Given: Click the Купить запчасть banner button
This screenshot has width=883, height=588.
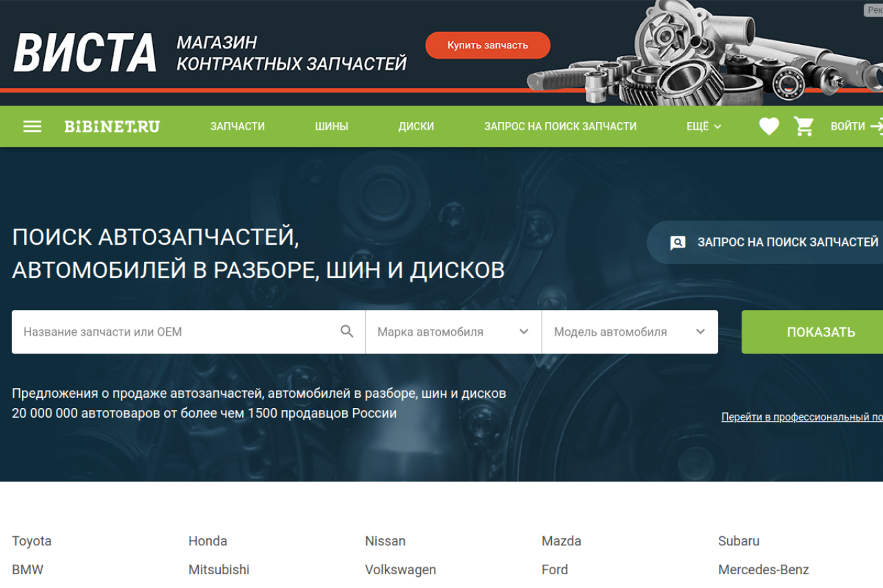Looking at the screenshot, I should pyautogui.click(x=488, y=45).
